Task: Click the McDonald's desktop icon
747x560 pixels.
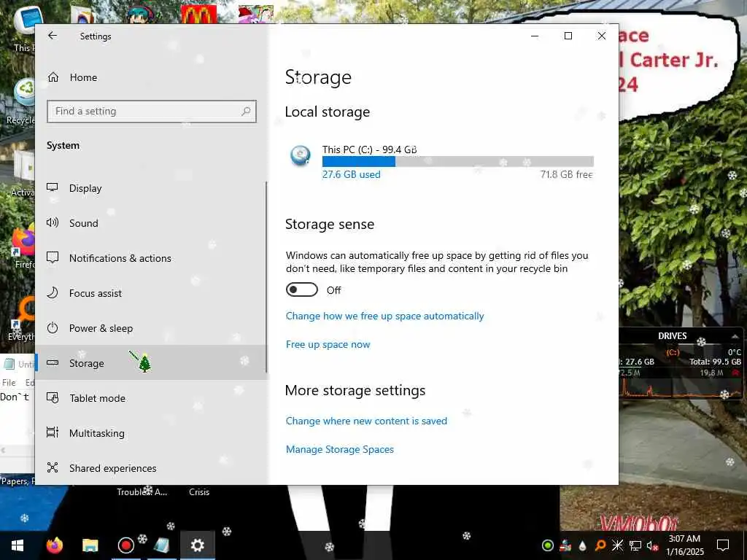Action: point(198,15)
